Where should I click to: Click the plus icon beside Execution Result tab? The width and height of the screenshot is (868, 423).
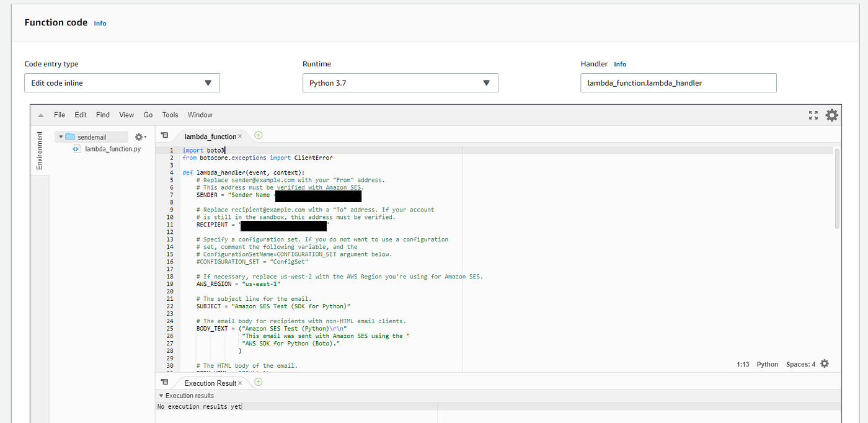click(x=258, y=383)
